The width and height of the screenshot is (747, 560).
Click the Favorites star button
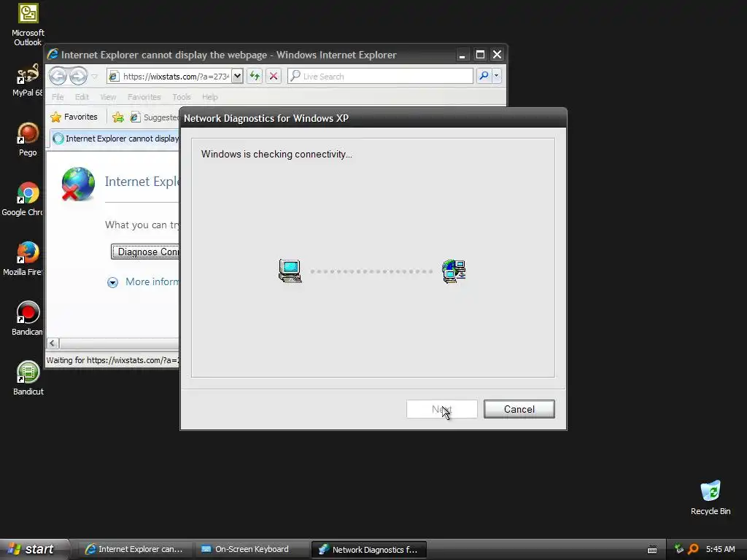74,117
